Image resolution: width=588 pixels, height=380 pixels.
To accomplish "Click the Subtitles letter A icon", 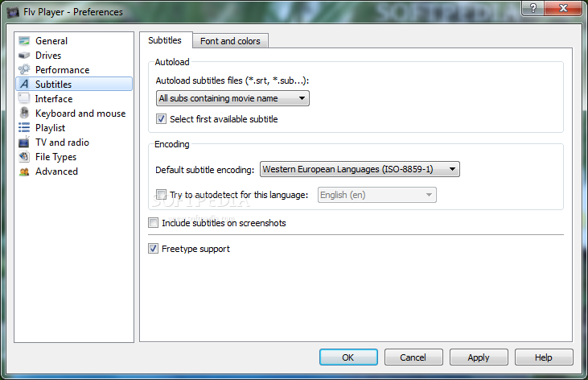I will [24, 84].
